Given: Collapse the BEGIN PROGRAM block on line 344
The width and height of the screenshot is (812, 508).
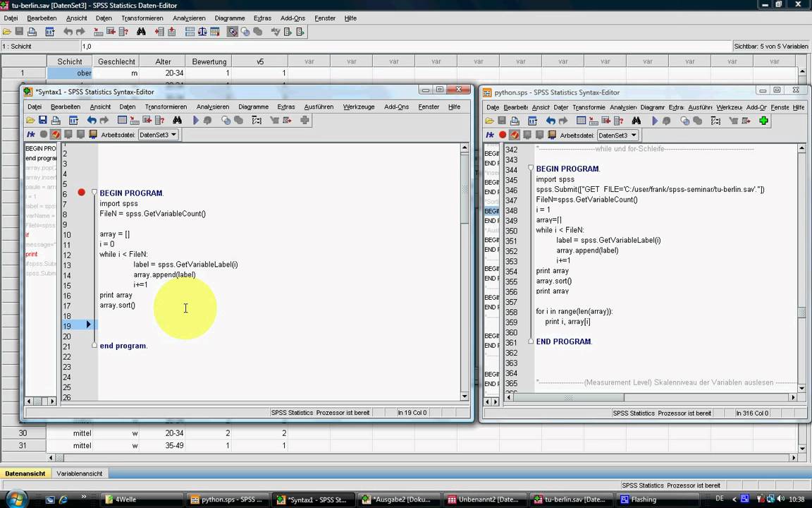Looking at the screenshot, I should click(531, 168).
